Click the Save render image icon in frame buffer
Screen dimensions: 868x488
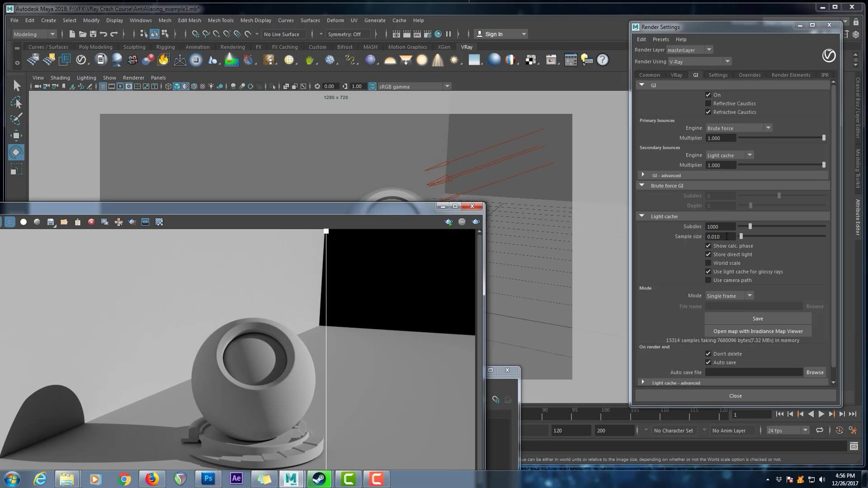pos(51,222)
